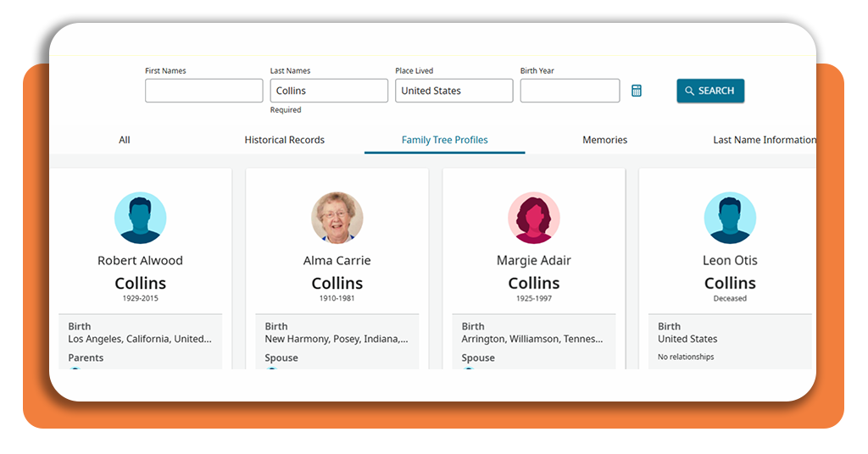Open Alma Carrie's profile photo
The image size is (868, 454).
337,218
